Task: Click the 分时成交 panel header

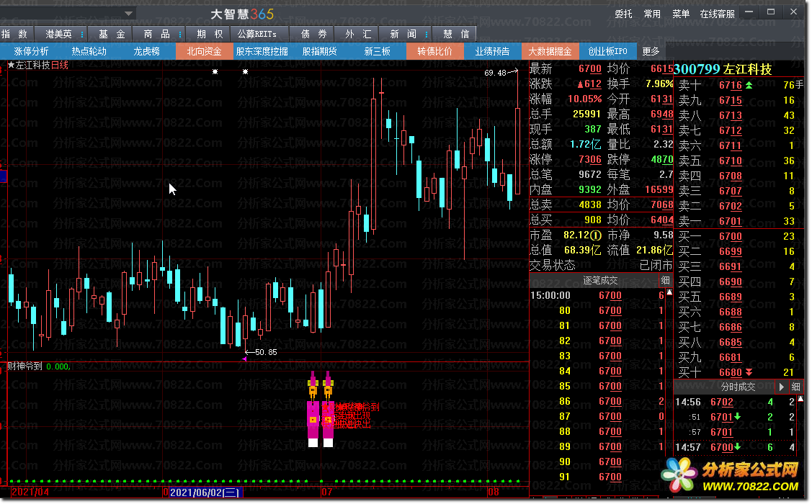Action: click(x=738, y=387)
